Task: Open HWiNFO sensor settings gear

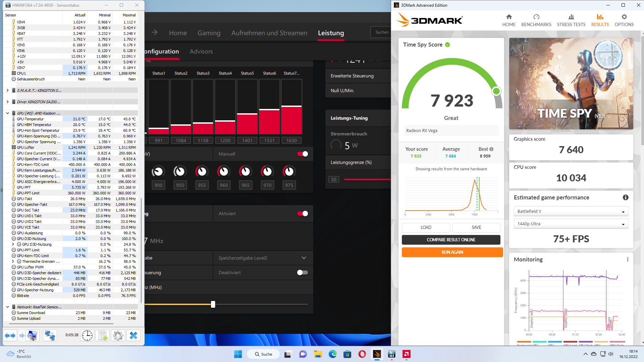Action: 118,336
